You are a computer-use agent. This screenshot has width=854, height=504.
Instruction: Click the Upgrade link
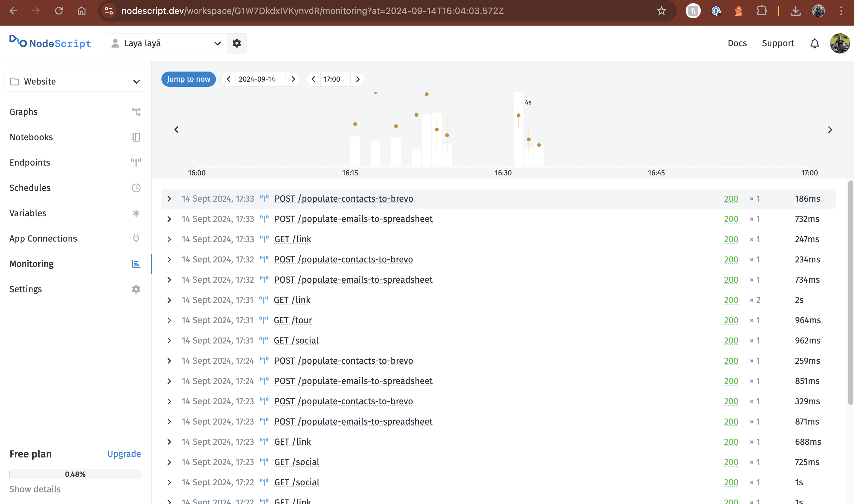pos(124,454)
